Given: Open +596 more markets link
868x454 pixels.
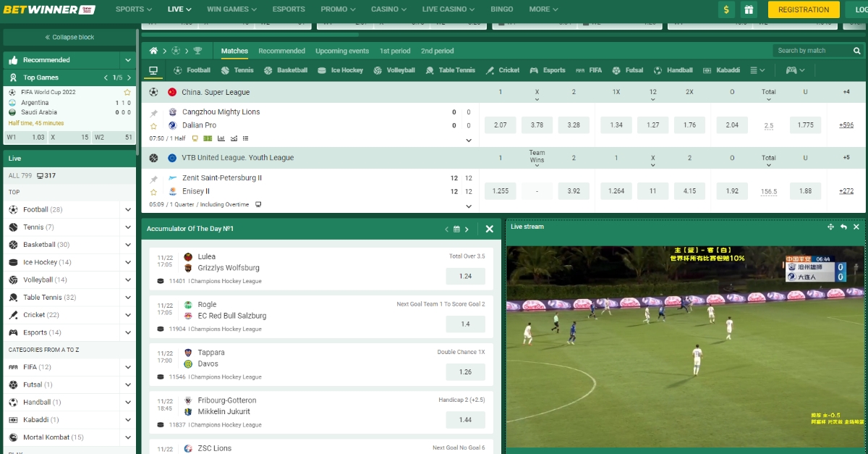Looking at the screenshot, I should tap(846, 125).
